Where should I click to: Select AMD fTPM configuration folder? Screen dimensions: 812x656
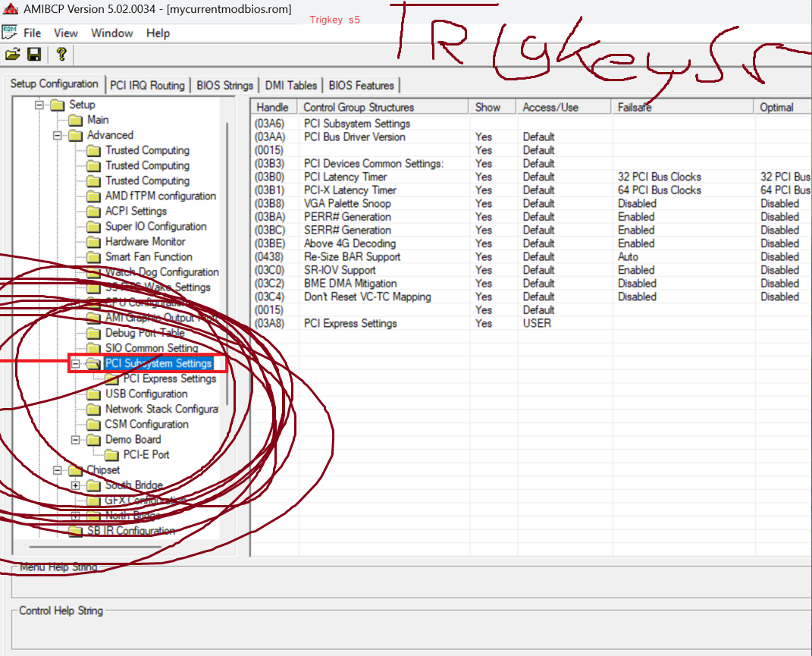152,196
